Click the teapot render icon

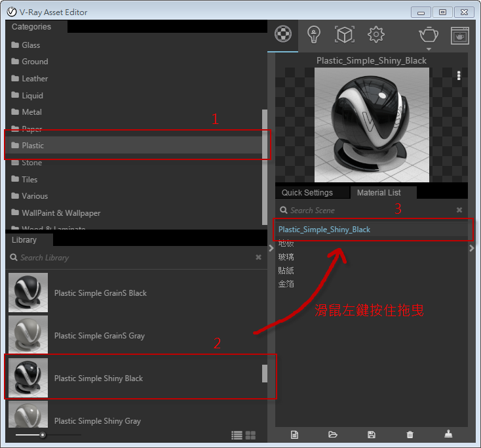pos(429,34)
